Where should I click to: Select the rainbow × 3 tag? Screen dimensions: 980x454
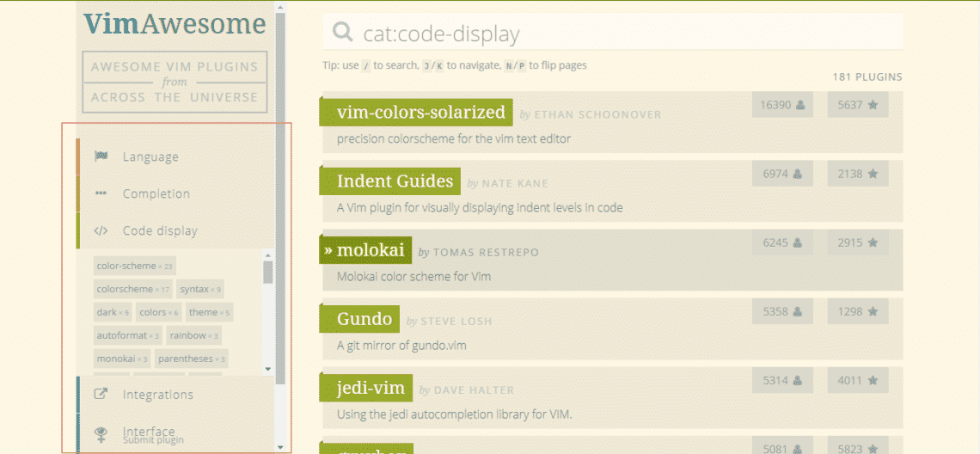coord(193,335)
